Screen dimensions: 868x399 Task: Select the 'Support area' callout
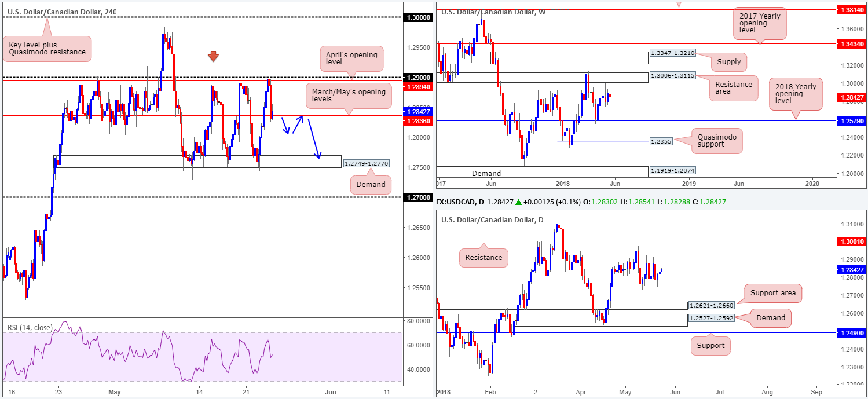tap(772, 293)
